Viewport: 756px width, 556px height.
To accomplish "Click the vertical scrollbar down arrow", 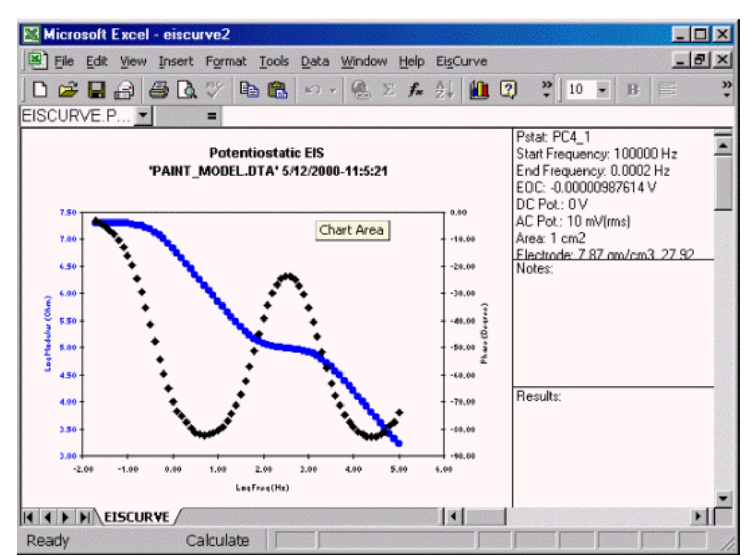I will click(724, 498).
